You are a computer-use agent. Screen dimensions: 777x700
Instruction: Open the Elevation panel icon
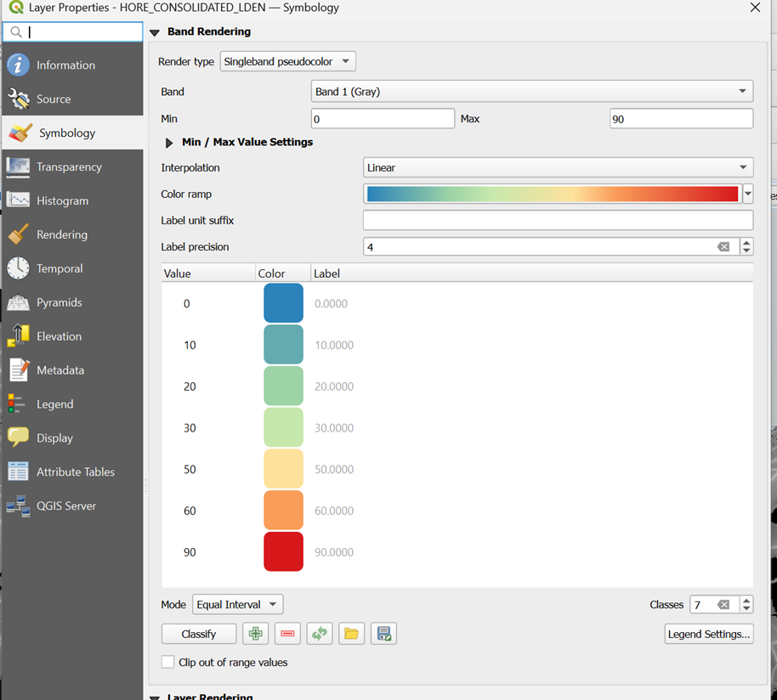click(x=19, y=336)
